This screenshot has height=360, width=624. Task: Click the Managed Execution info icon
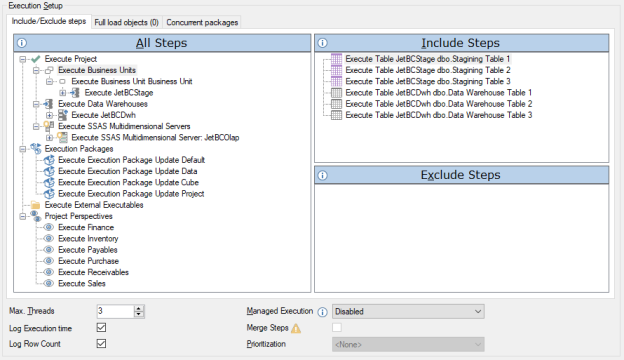[322, 312]
